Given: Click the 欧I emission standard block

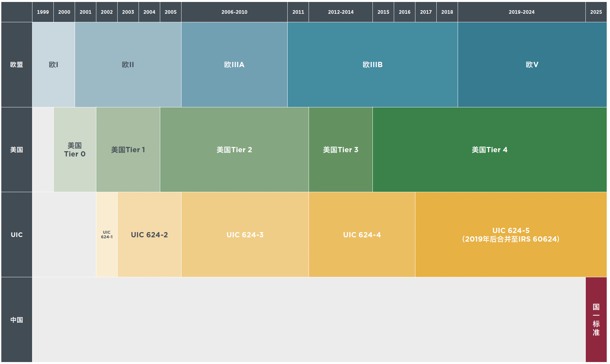Looking at the screenshot, I should point(53,64).
